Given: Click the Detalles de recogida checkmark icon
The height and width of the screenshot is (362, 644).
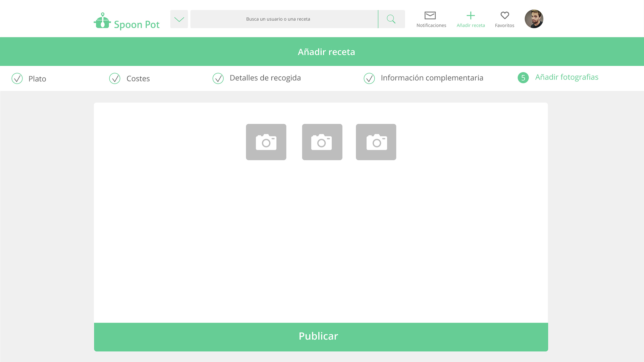Looking at the screenshot, I should (x=218, y=78).
